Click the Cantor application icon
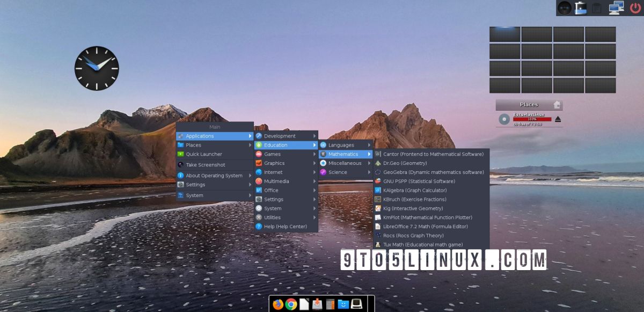Viewport: 644px width, 312px height. point(378,154)
